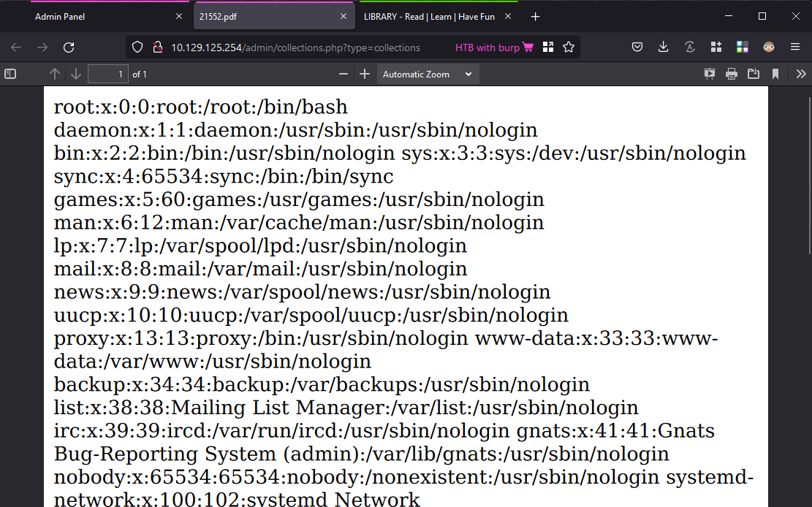
Task: Open the Firefox application hamburger menu
Action: coord(795,47)
